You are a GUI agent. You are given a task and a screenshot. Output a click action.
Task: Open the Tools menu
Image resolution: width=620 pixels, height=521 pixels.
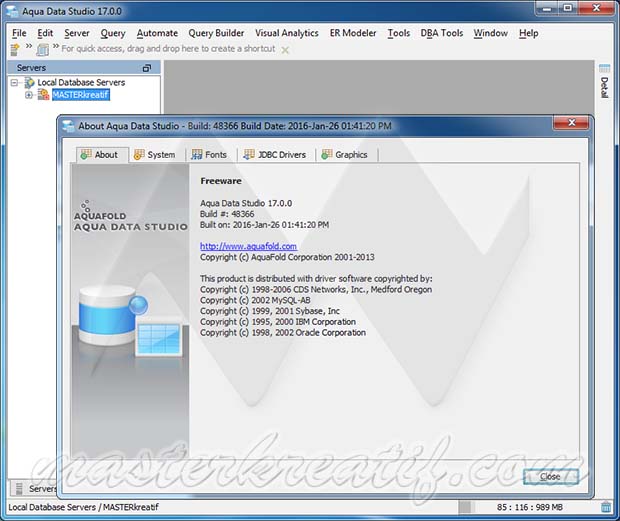click(x=399, y=33)
